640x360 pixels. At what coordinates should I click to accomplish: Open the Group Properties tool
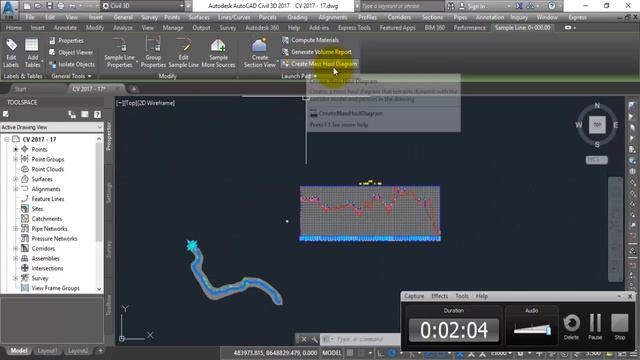[x=153, y=53]
